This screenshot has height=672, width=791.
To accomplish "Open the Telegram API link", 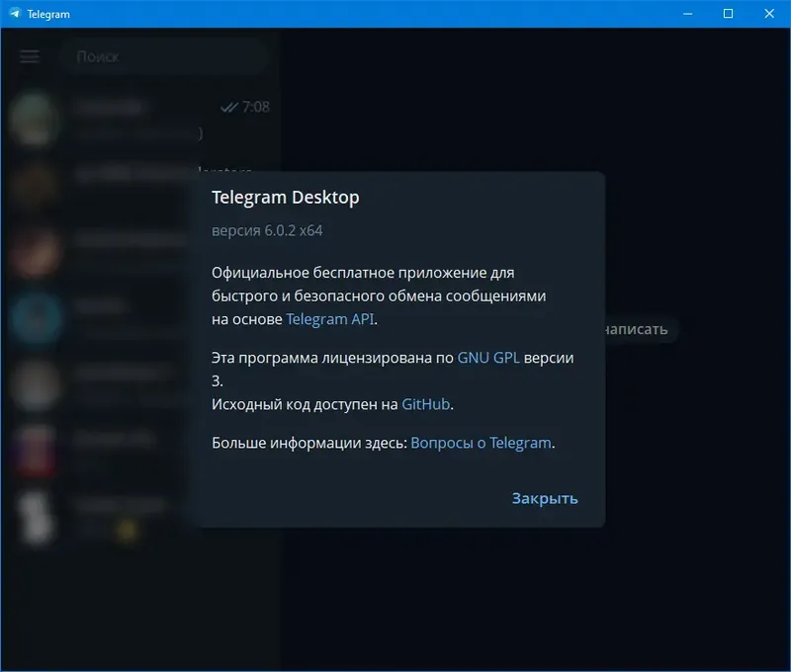I will (330, 319).
